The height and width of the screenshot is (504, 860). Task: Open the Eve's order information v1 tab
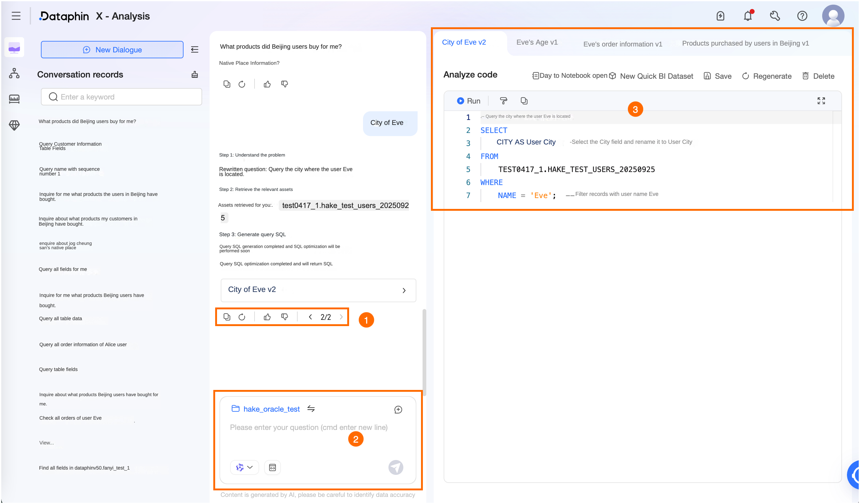pyautogui.click(x=622, y=44)
